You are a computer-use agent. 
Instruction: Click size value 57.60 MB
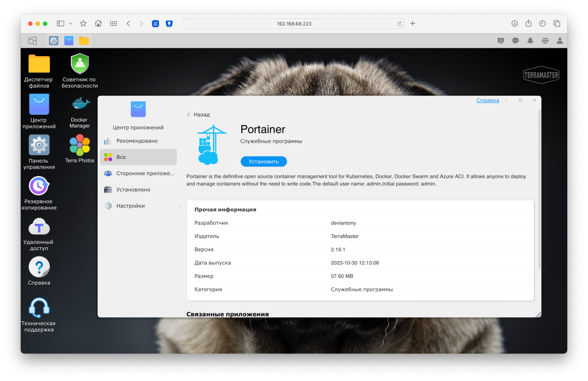(342, 276)
